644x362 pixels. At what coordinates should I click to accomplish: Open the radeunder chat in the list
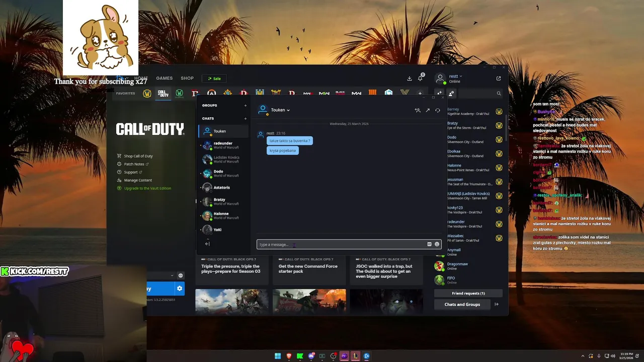pos(224,145)
